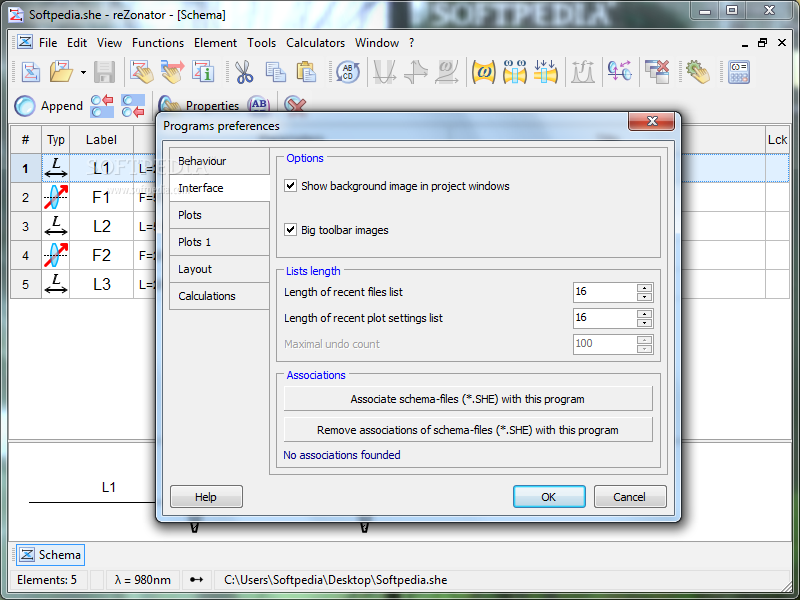Click the λ = 980nm status bar entry
This screenshot has width=800, height=600.
[142, 580]
